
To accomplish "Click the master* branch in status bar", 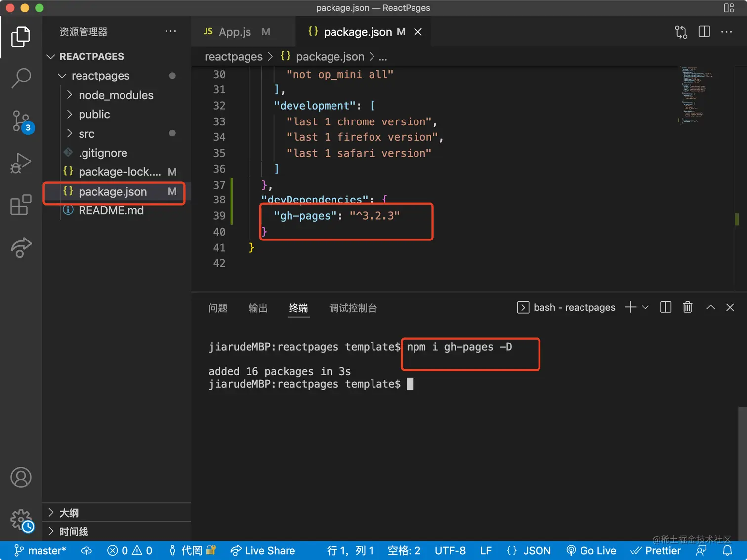I will [x=40, y=550].
